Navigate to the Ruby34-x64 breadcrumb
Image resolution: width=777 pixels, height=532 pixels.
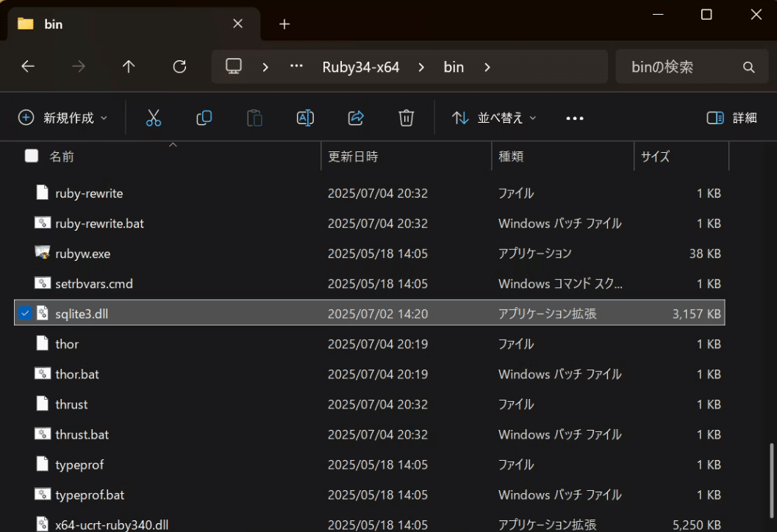pyautogui.click(x=359, y=66)
